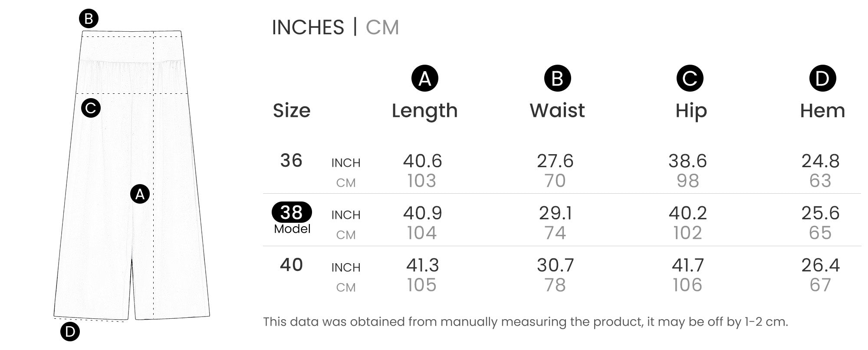The height and width of the screenshot is (350, 868).
Task: Click the Hip column header
Action: click(x=691, y=111)
